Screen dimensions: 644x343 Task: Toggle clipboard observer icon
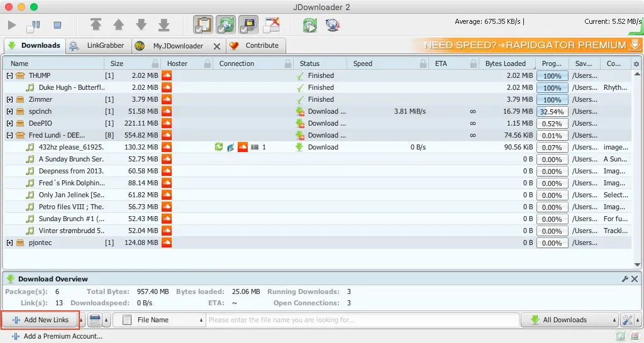(x=203, y=24)
